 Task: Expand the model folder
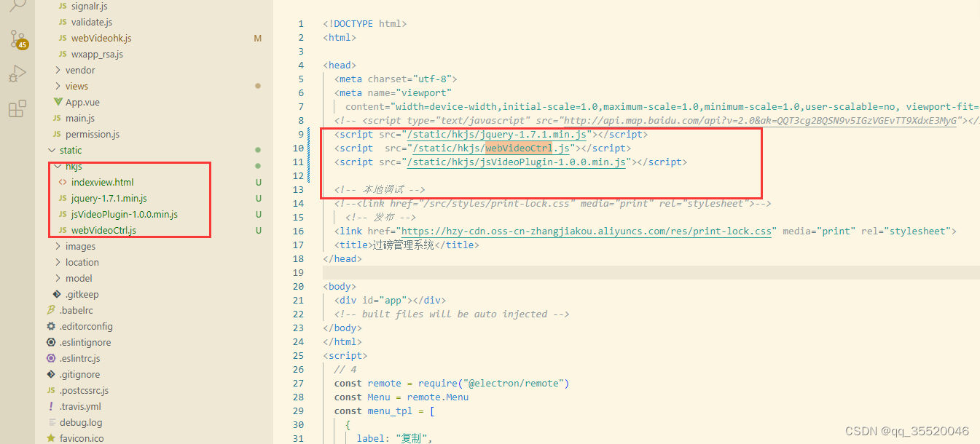79,278
